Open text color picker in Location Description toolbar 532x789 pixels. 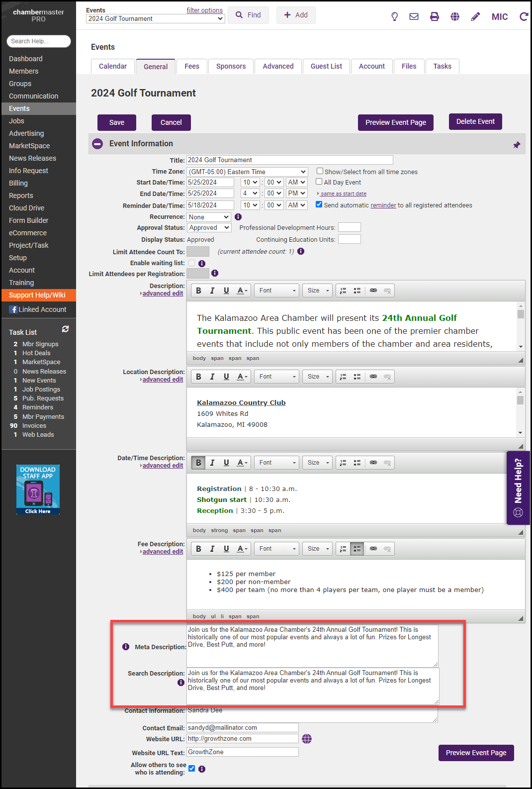pyautogui.click(x=242, y=377)
